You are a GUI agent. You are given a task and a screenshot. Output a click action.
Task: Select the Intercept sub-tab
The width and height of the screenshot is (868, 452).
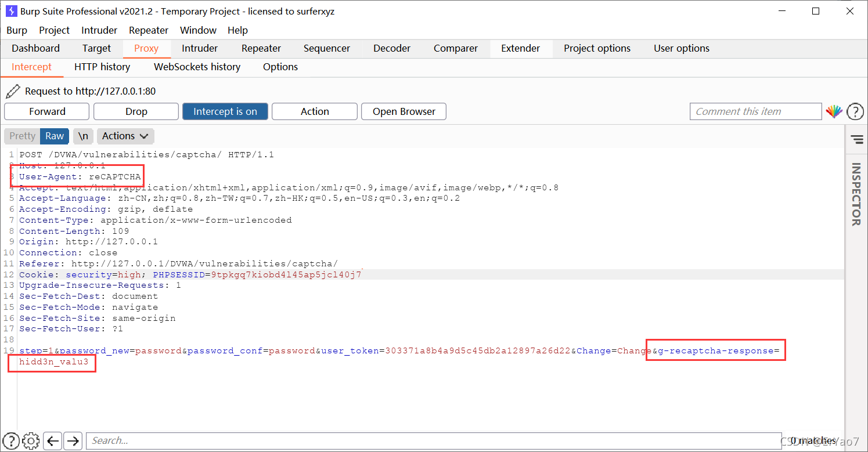32,67
